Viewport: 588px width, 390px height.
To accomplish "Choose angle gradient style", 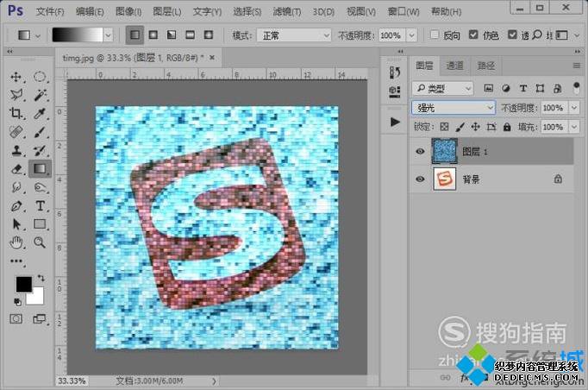I will (x=172, y=35).
